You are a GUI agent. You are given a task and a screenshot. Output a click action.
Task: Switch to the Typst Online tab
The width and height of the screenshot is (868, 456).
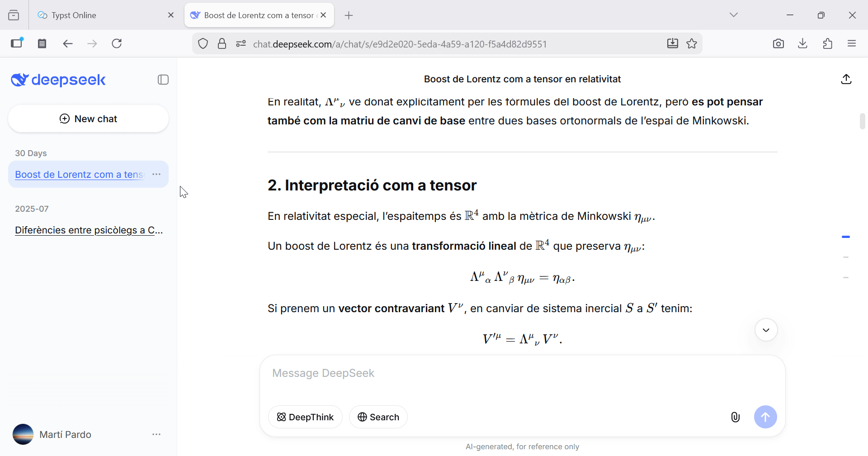(99, 15)
